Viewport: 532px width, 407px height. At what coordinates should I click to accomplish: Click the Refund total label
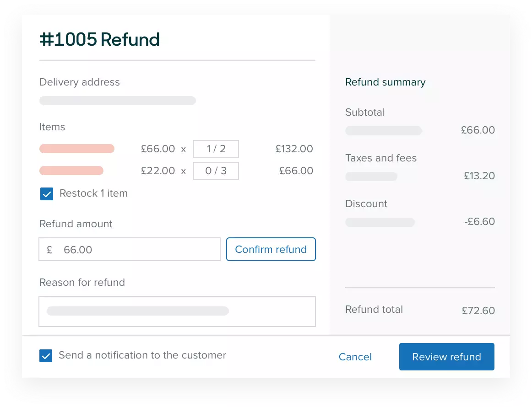pos(374,310)
